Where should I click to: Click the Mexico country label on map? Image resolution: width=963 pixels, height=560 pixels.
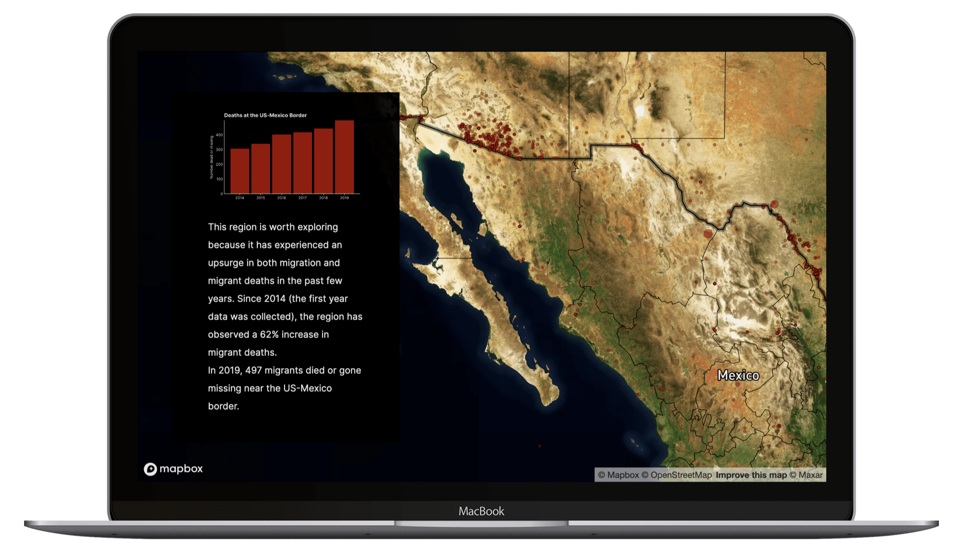(x=738, y=375)
